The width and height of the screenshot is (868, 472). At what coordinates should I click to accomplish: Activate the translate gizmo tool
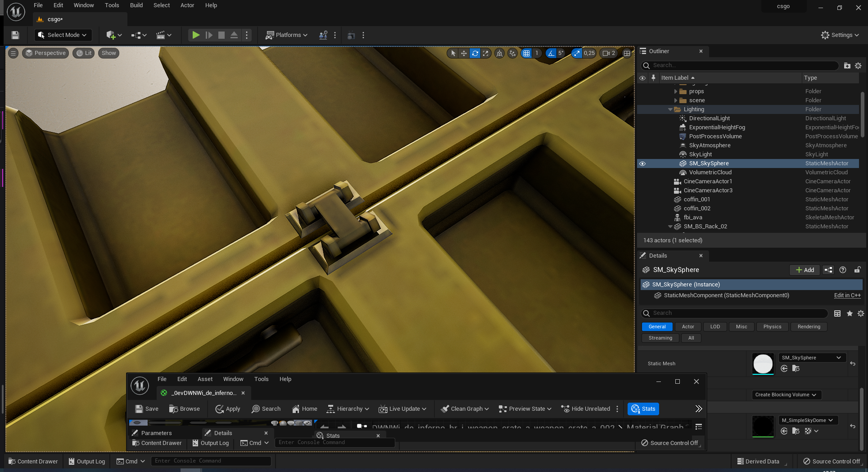(464, 53)
